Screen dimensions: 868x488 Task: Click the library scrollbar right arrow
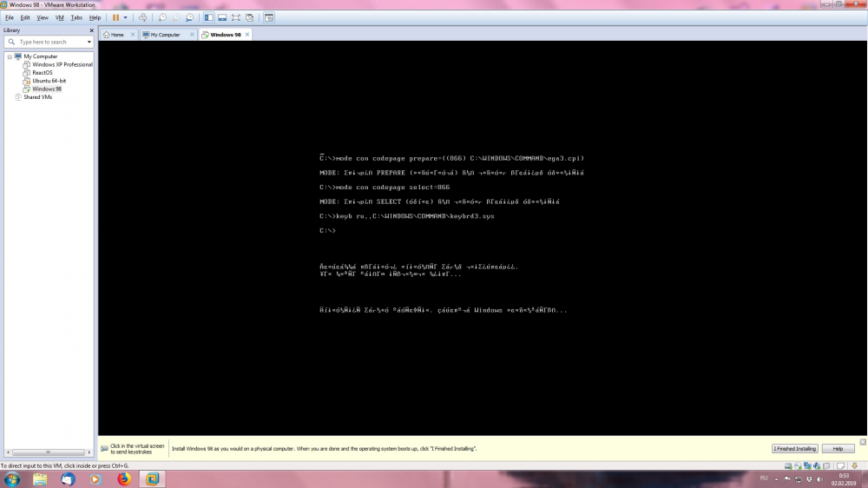coord(89,452)
